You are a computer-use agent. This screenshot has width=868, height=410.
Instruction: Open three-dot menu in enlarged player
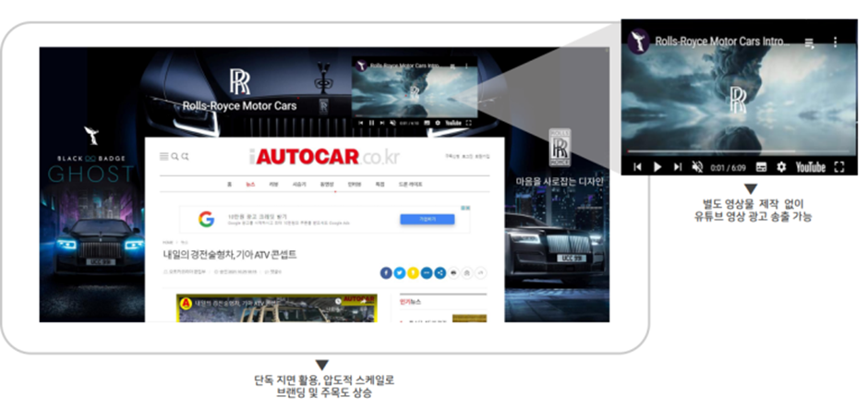[835, 42]
